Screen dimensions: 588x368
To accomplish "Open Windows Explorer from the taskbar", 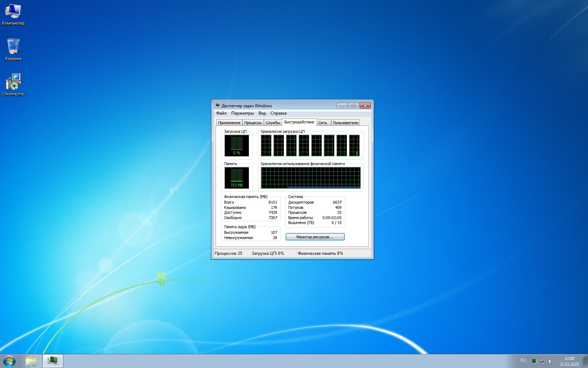I will [31, 361].
